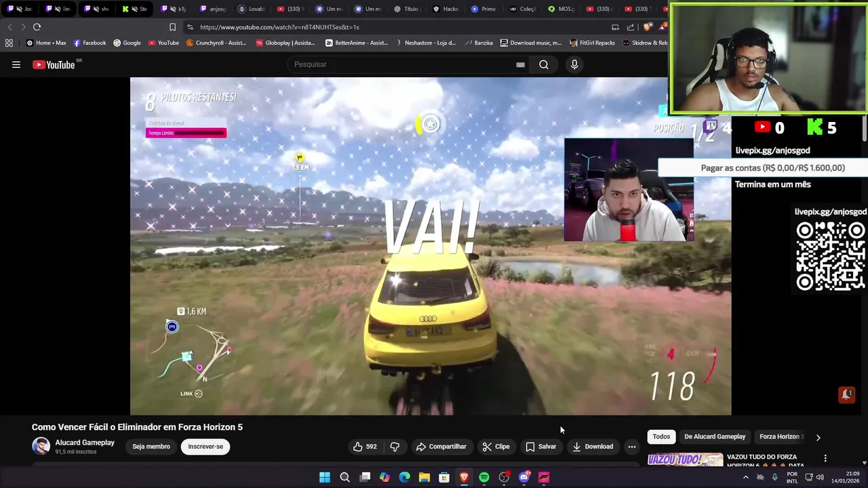The width and height of the screenshot is (868, 488).
Task: Click Inscrever-se subscribe button
Action: (x=205, y=447)
